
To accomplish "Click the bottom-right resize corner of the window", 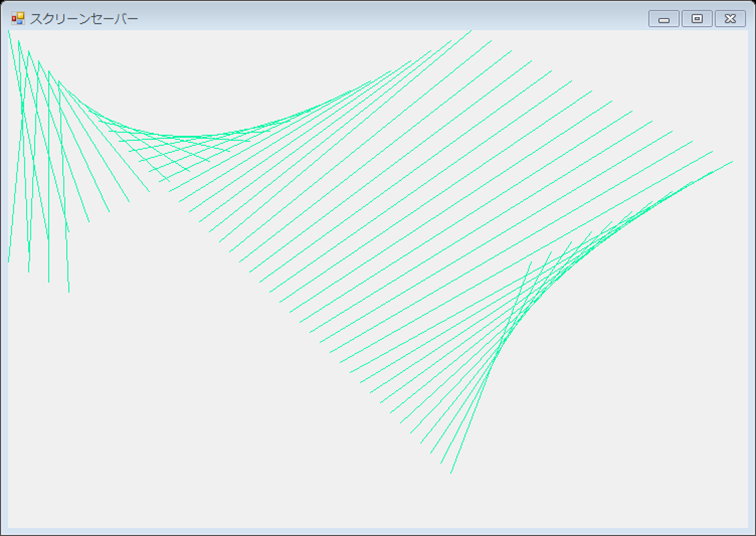I will click(752, 532).
